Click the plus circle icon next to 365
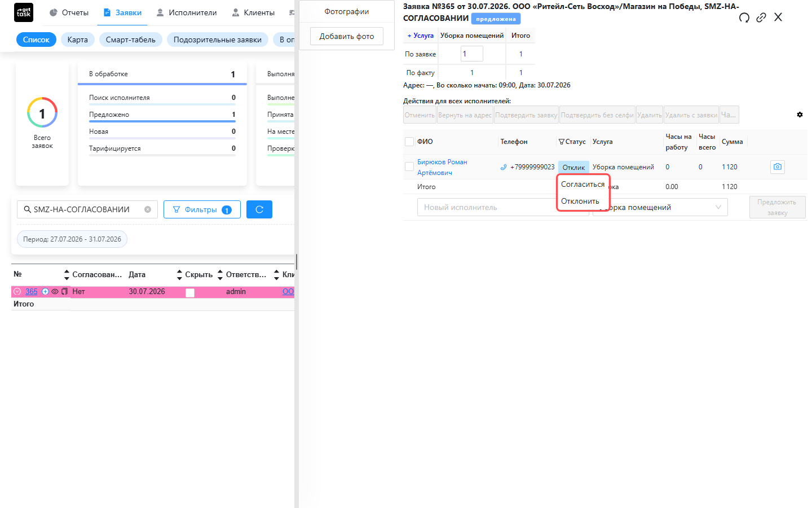The height and width of the screenshot is (508, 812). 46,292
